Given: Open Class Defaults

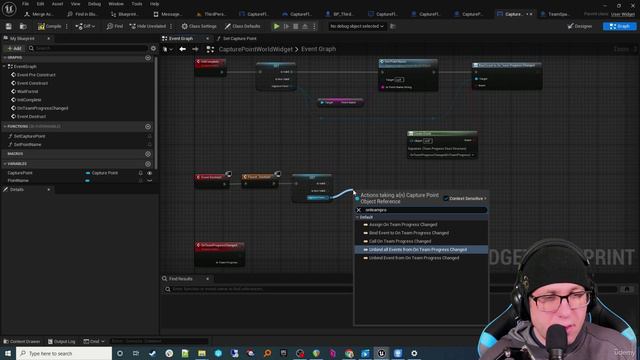Looking at the screenshot, I should [242, 26].
